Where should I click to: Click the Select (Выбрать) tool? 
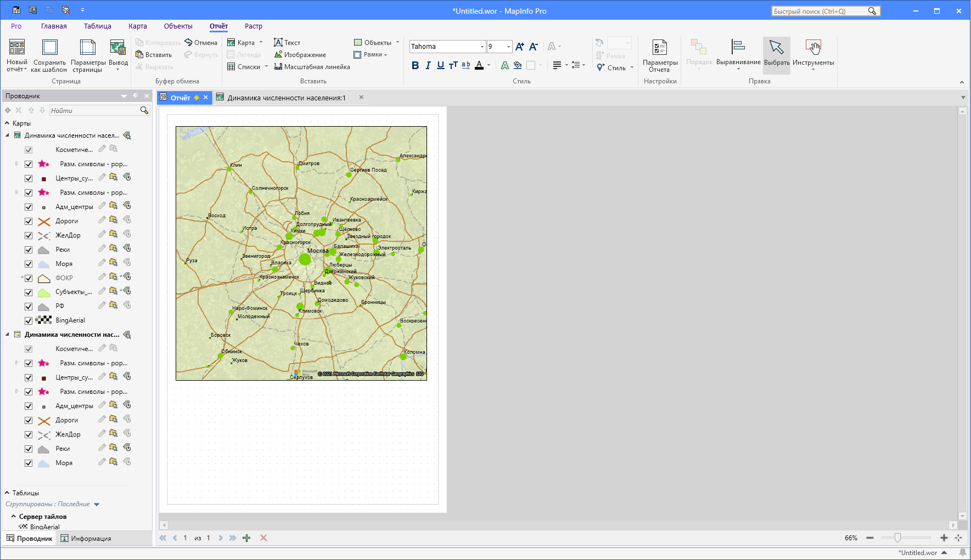776,54
